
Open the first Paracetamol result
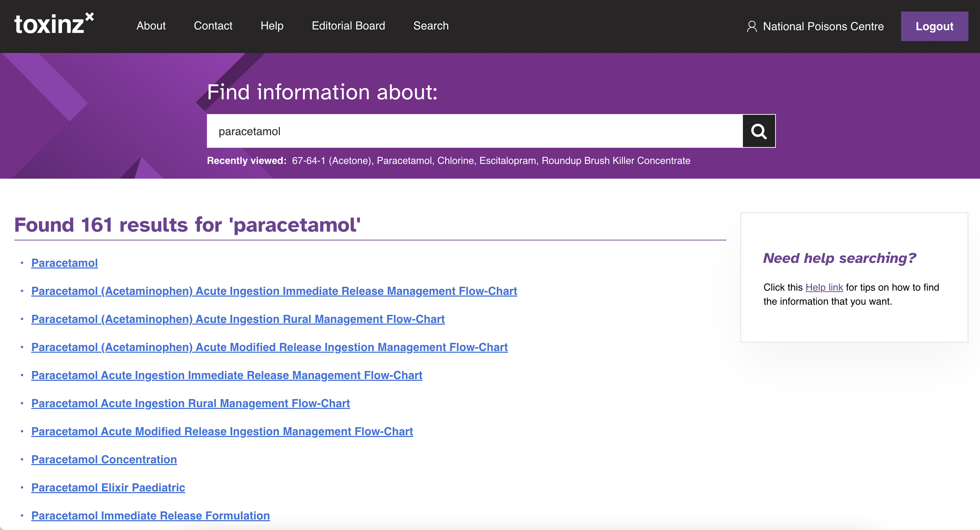tap(65, 263)
